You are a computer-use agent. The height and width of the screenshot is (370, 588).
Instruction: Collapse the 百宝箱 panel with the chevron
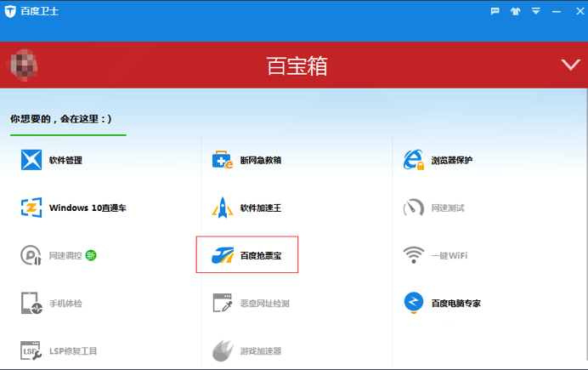tap(571, 65)
